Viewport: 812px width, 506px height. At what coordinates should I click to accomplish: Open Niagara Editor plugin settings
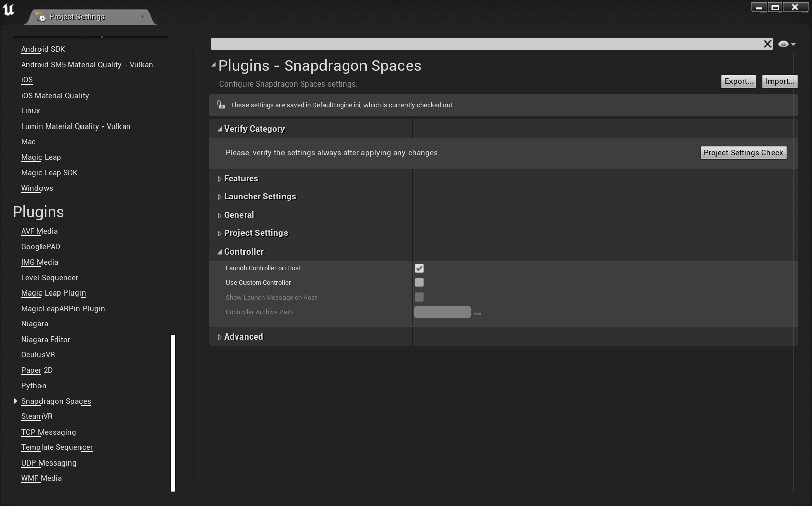[46, 340]
